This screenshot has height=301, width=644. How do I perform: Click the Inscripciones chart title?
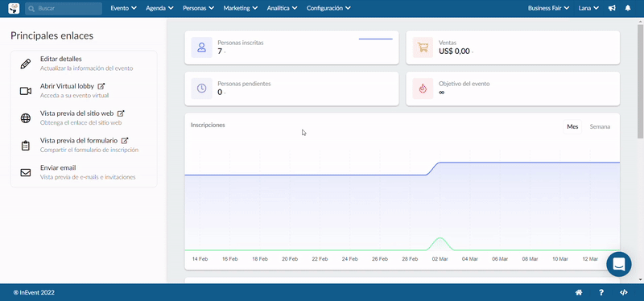(x=208, y=125)
